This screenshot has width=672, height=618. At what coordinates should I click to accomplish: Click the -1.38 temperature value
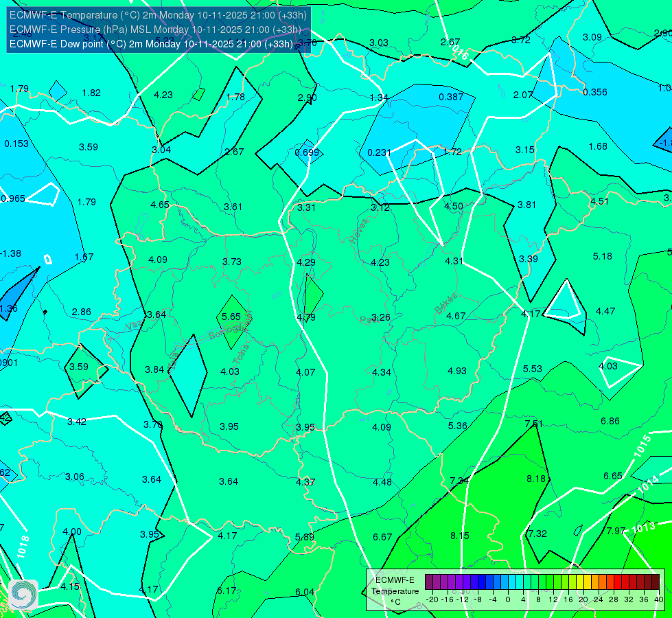[x=11, y=253]
